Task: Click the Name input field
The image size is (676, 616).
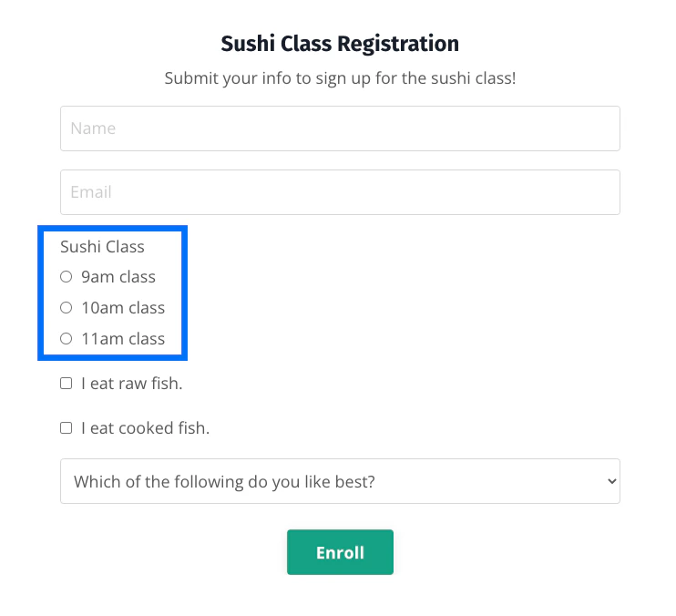Action: [340, 128]
